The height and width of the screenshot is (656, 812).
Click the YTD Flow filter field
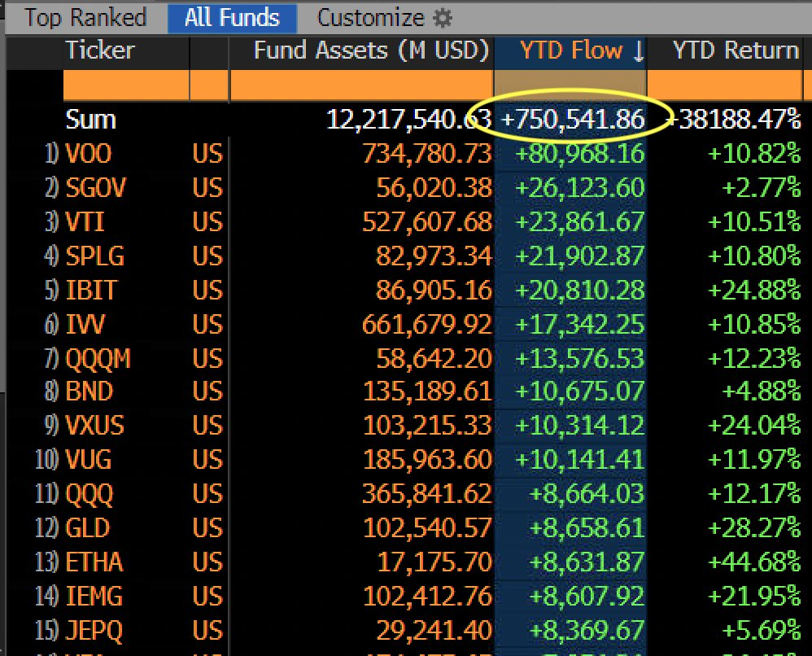pyautogui.click(x=570, y=85)
